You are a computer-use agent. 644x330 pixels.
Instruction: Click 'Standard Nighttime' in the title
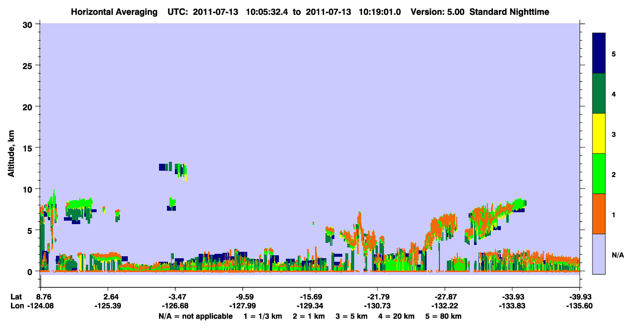pos(509,11)
